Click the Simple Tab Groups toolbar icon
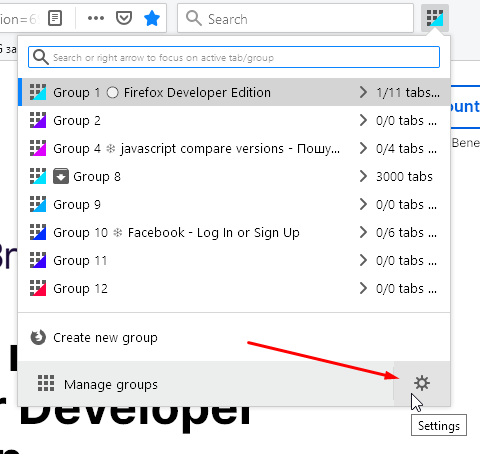 [435, 18]
